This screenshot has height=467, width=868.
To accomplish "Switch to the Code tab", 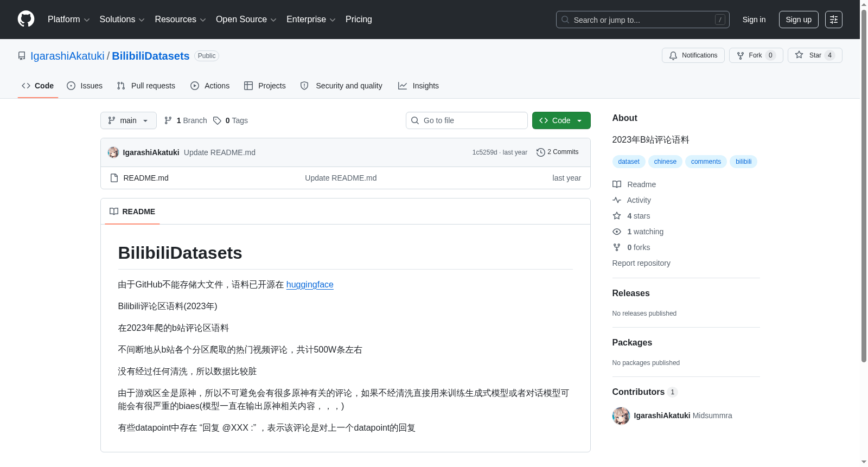I will [38, 86].
